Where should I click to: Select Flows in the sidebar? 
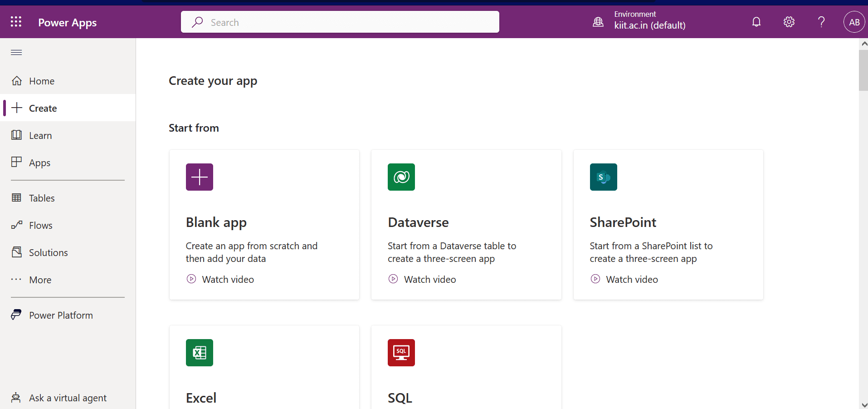40,226
